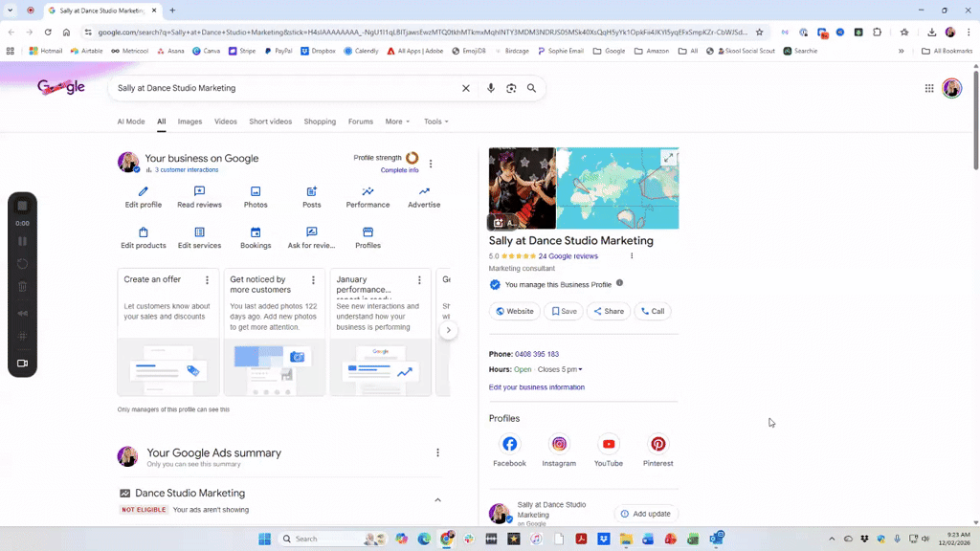Toggle the camera in the recorder sidebar
Image resolution: width=980 pixels, height=551 pixels.
(22, 363)
